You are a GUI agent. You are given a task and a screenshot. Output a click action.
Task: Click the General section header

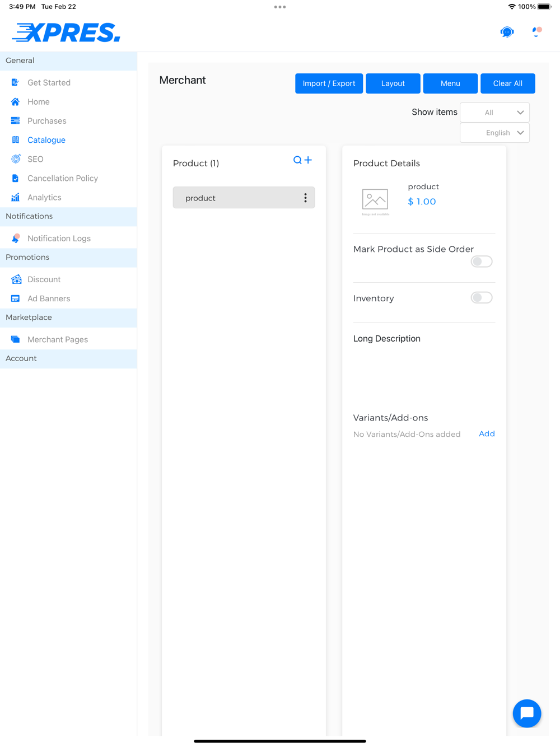68,60
